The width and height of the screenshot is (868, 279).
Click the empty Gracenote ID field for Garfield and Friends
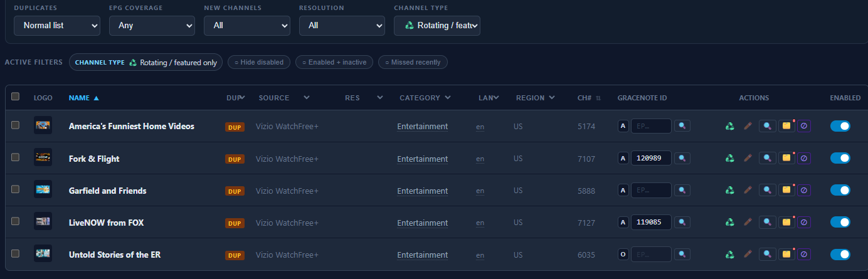(x=651, y=190)
